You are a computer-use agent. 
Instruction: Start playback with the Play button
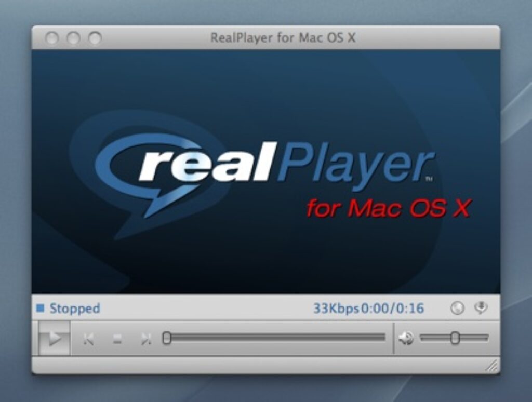coord(54,338)
